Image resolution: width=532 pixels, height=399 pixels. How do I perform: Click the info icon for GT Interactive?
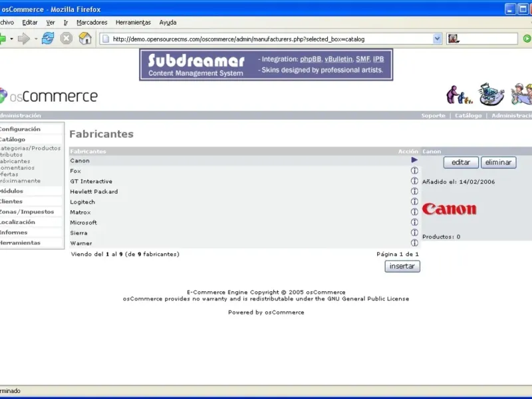[414, 181]
